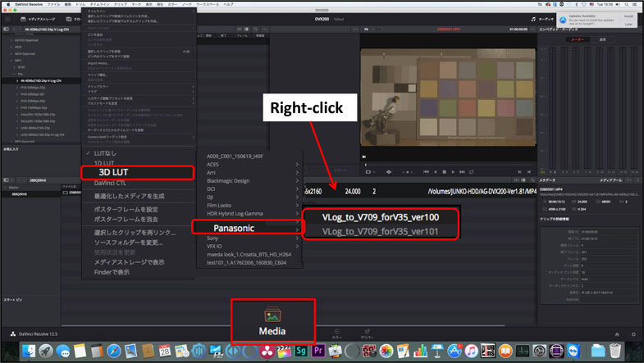Click Later on the updates notification
Viewport: 644px width, 363px height.
point(628,25)
